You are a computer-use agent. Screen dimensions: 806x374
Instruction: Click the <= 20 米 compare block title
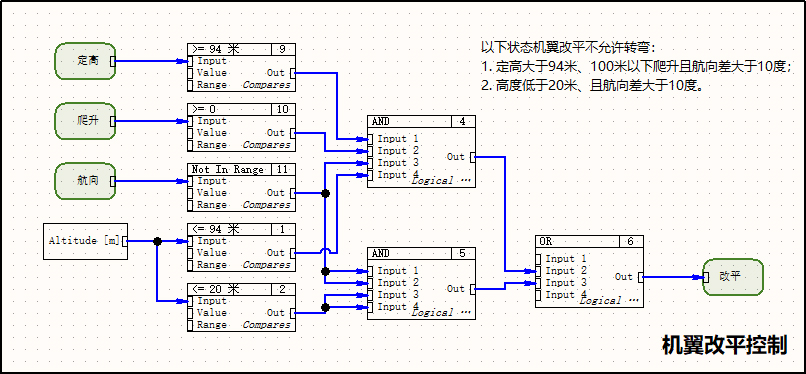point(229,289)
